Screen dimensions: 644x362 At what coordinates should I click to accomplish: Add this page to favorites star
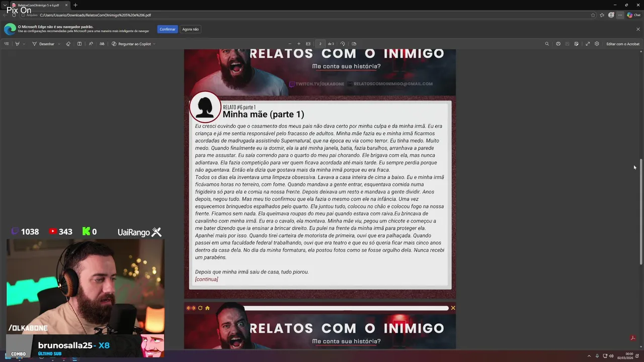point(593,15)
